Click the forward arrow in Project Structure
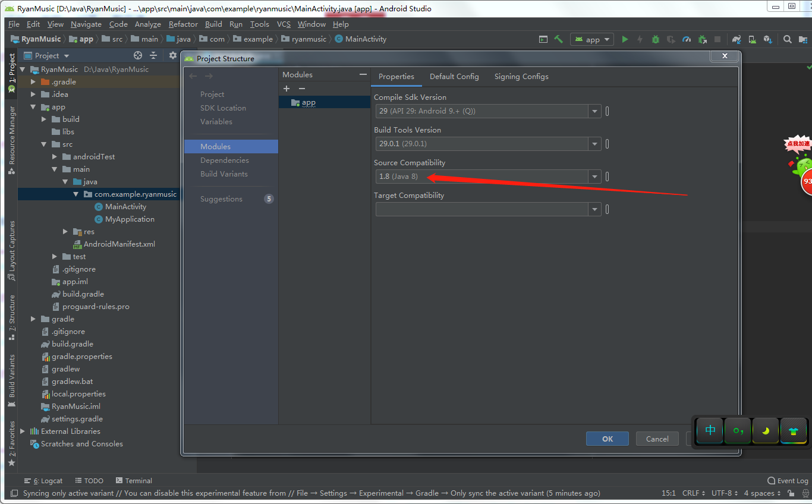Image resolution: width=812 pixels, height=504 pixels. click(x=209, y=76)
